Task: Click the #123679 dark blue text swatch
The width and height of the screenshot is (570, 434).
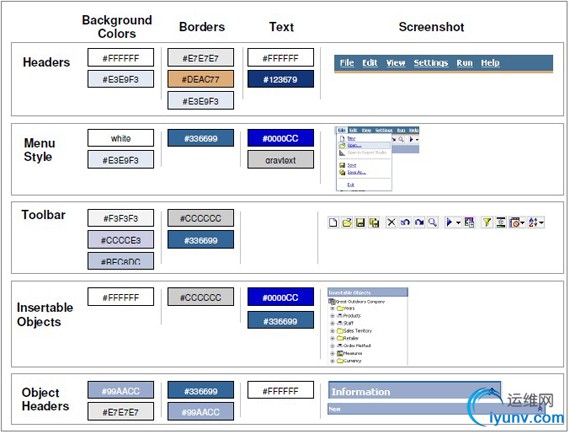Action: [x=280, y=79]
